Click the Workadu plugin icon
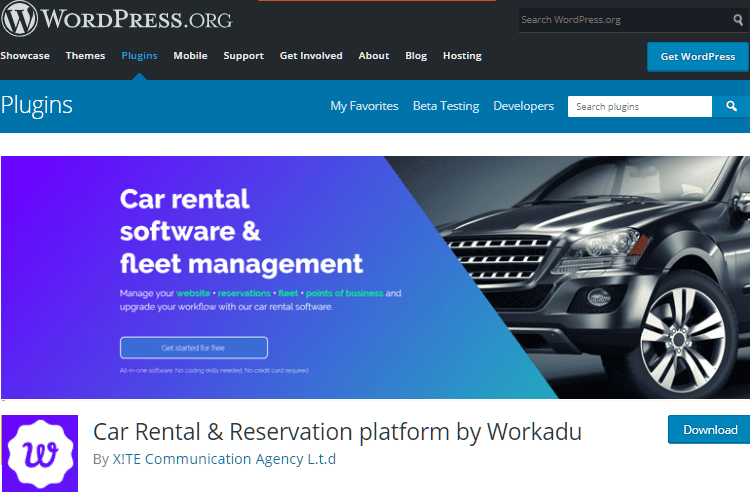Image resolution: width=750 pixels, height=500 pixels. [40, 453]
